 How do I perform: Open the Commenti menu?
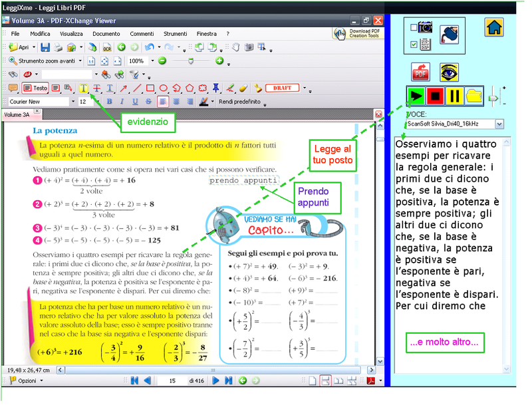[x=142, y=33]
